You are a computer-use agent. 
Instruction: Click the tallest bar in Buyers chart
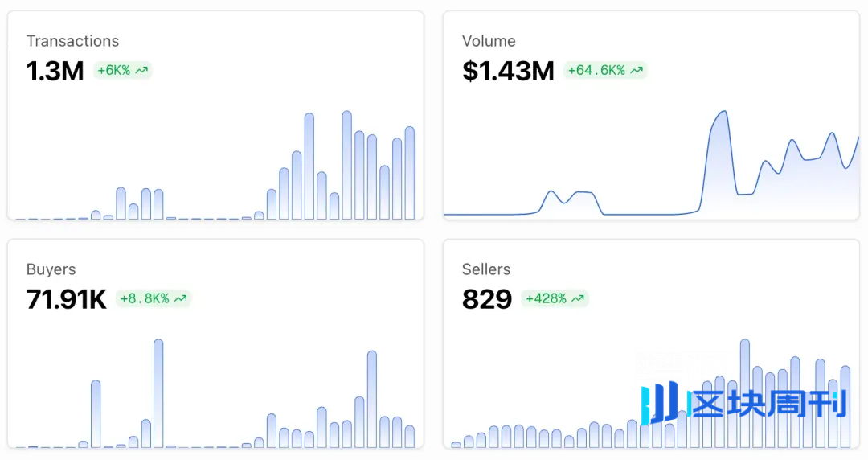pos(158,392)
